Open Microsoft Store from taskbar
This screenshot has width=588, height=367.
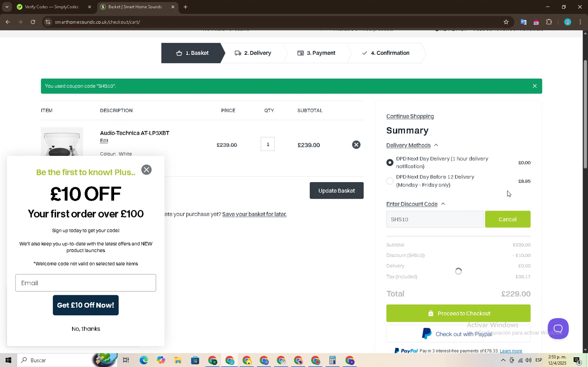tap(195, 360)
